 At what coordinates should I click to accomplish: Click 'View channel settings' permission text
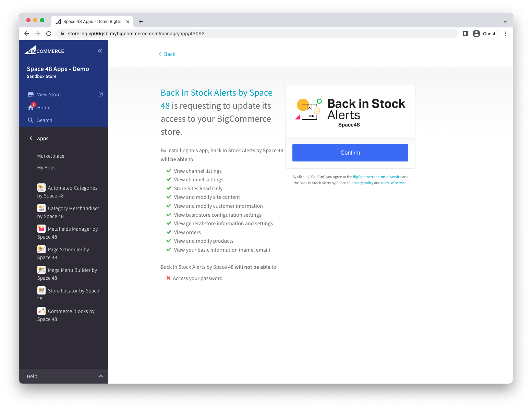(x=198, y=180)
